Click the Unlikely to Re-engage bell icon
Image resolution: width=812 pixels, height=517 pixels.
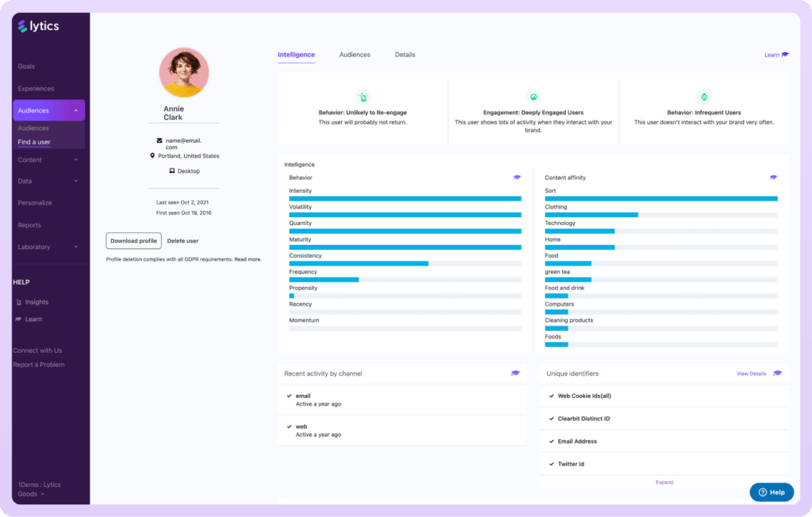coord(363,95)
